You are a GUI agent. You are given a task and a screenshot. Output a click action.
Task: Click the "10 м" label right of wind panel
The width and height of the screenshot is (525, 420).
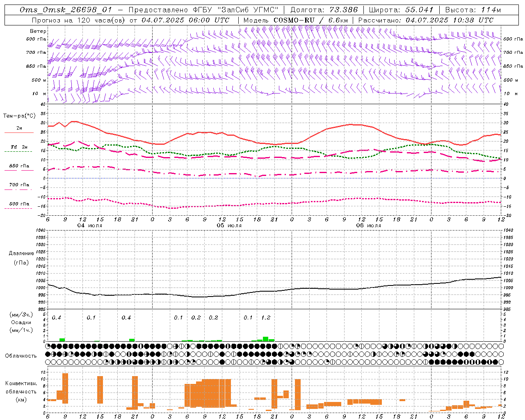coord(510,94)
